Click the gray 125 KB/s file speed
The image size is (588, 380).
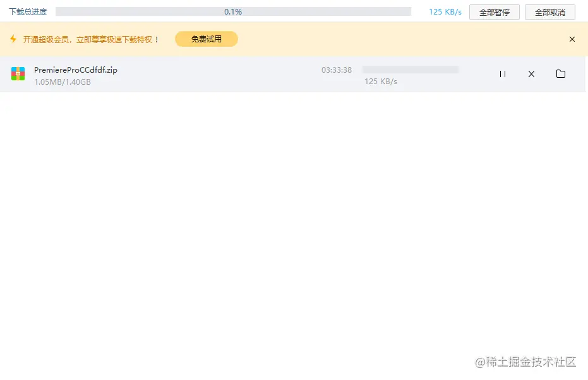coord(381,82)
